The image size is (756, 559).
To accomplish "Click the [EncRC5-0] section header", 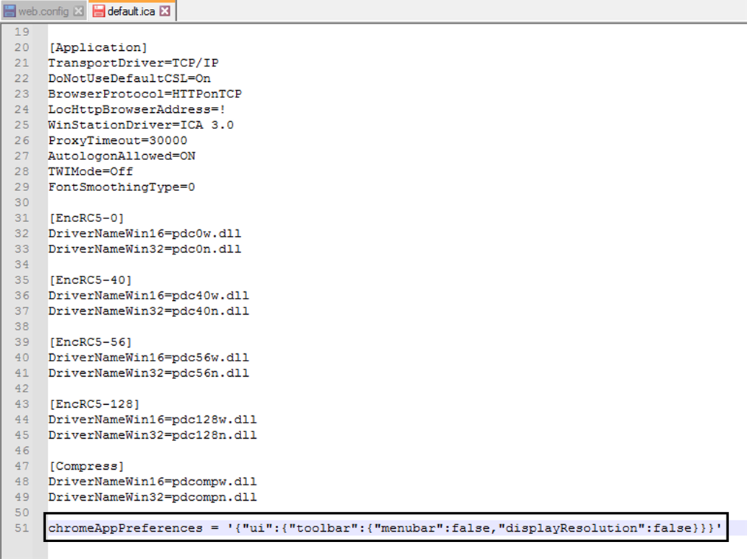I will click(81, 218).
